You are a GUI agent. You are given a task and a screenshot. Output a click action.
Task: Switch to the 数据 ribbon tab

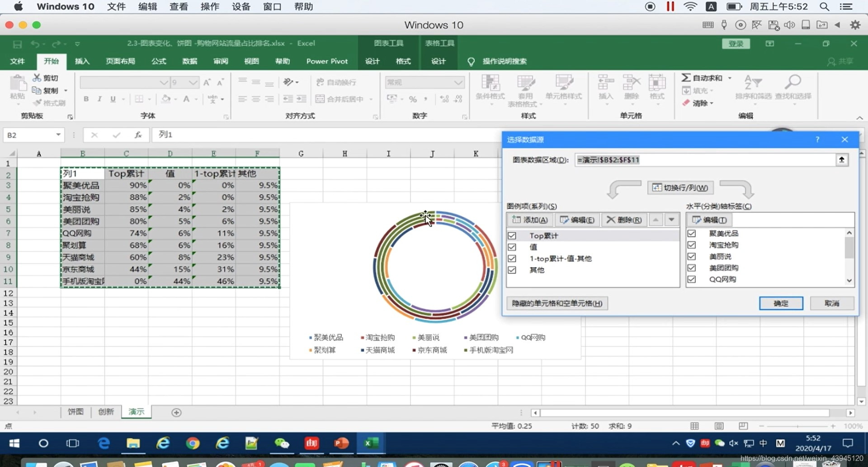(190, 61)
